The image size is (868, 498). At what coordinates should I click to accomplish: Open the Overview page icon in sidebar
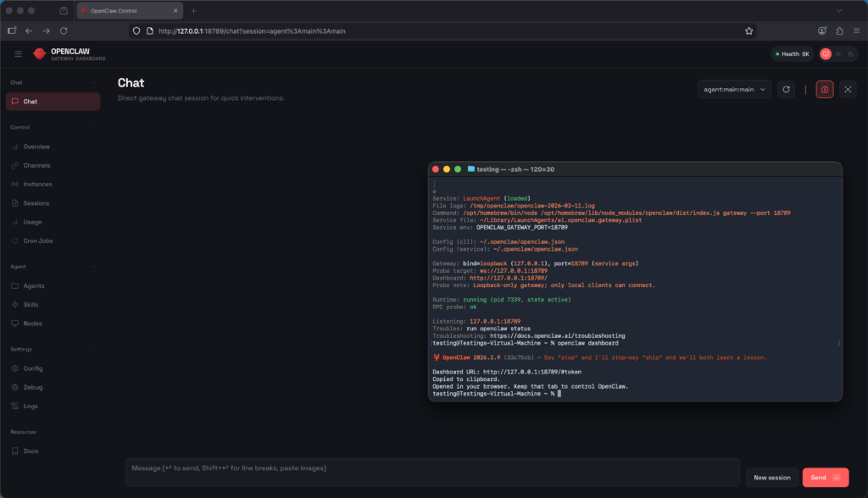pyautogui.click(x=15, y=147)
